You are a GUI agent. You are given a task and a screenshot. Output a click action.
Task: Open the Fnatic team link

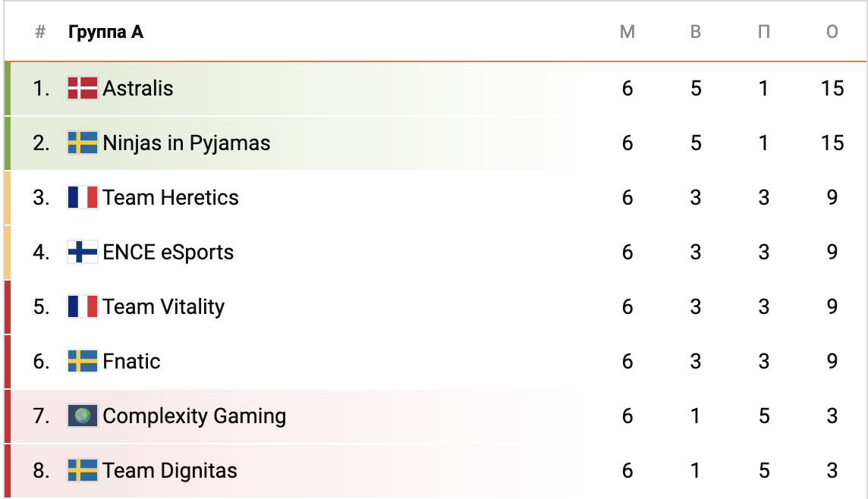tap(132, 362)
